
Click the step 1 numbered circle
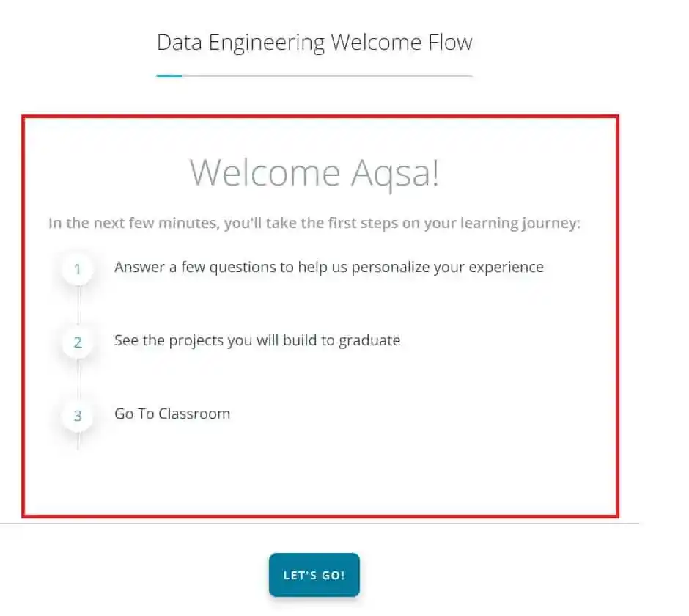click(x=78, y=269)
